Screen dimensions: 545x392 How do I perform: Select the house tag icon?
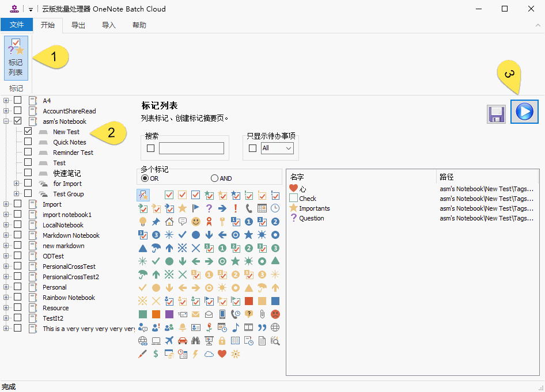(169, 222)
